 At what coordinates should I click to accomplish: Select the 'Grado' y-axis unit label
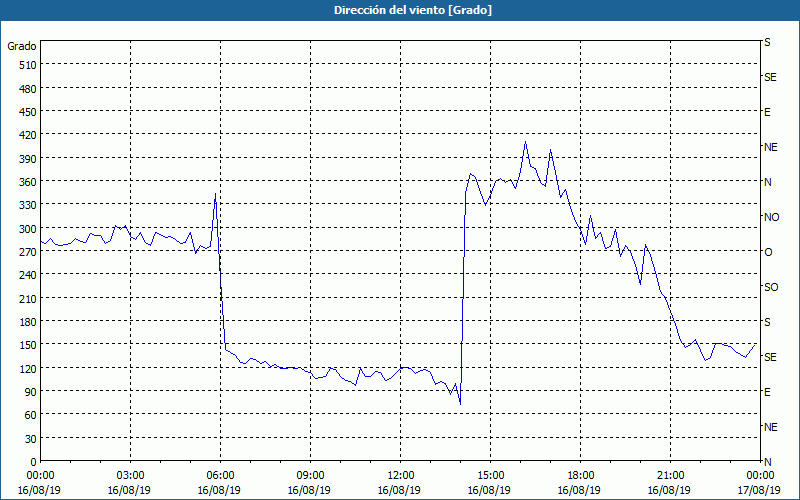[22, 46]
